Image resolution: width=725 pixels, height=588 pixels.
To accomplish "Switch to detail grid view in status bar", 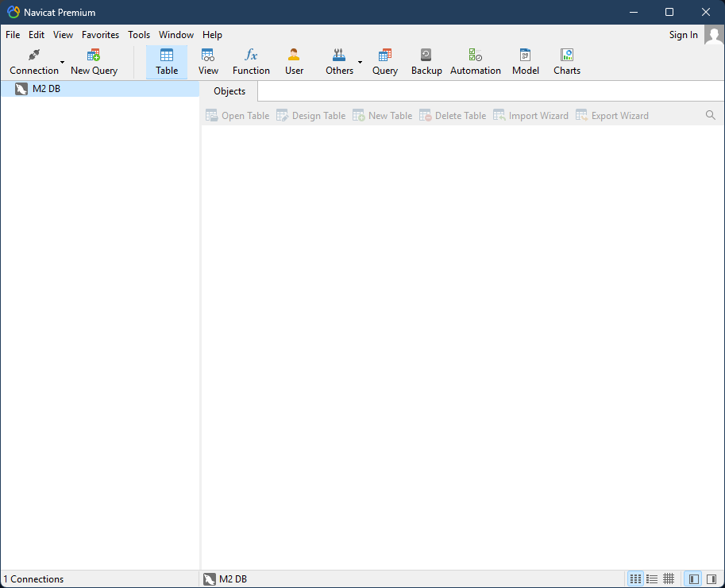I will (669, 579).
